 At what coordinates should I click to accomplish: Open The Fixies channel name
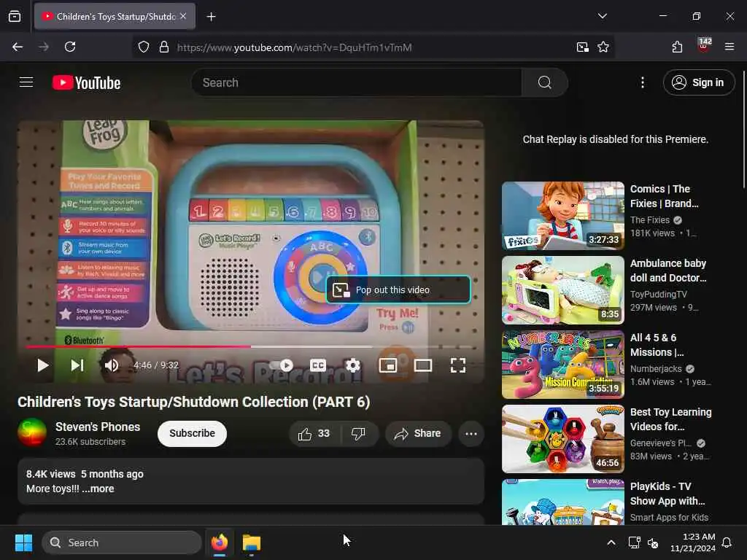pos(650,220)
